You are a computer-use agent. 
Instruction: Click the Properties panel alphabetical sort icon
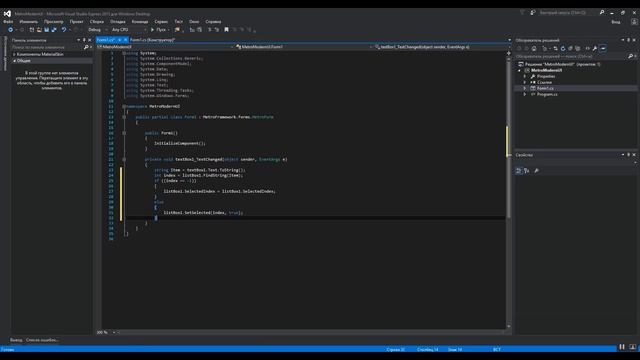(x=527, y=171)
